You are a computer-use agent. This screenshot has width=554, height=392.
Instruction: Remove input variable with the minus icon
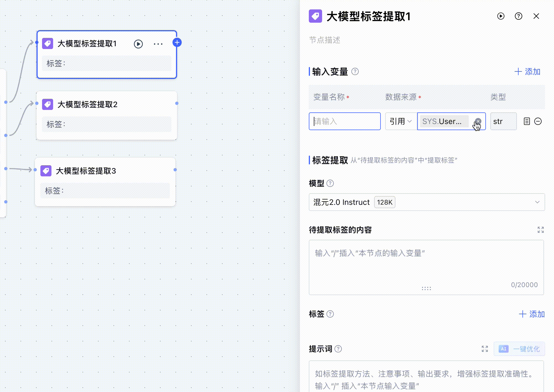tap(538, 121)
